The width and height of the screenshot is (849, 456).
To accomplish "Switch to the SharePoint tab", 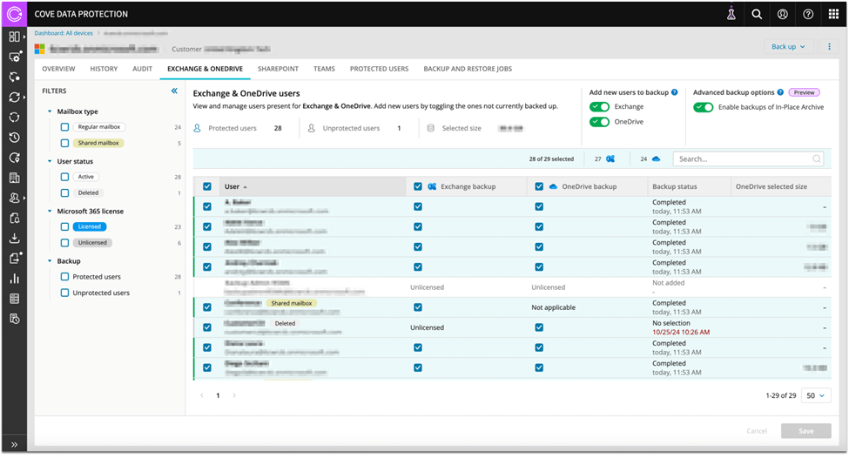I will (x=277, y=69).
